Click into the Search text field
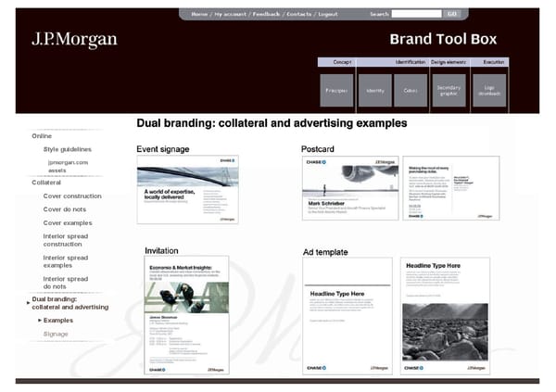 415,14
